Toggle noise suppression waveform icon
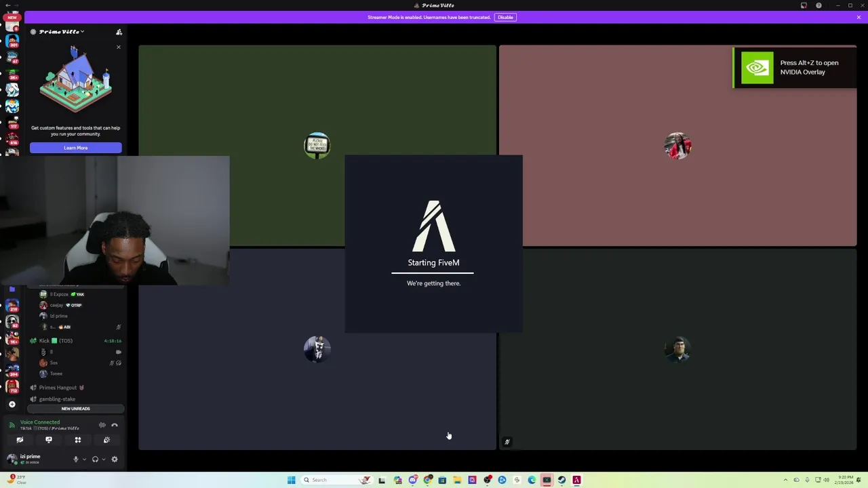Image resolution: width=868 pixels, height=488 pixels. click(x=102, y=425)
